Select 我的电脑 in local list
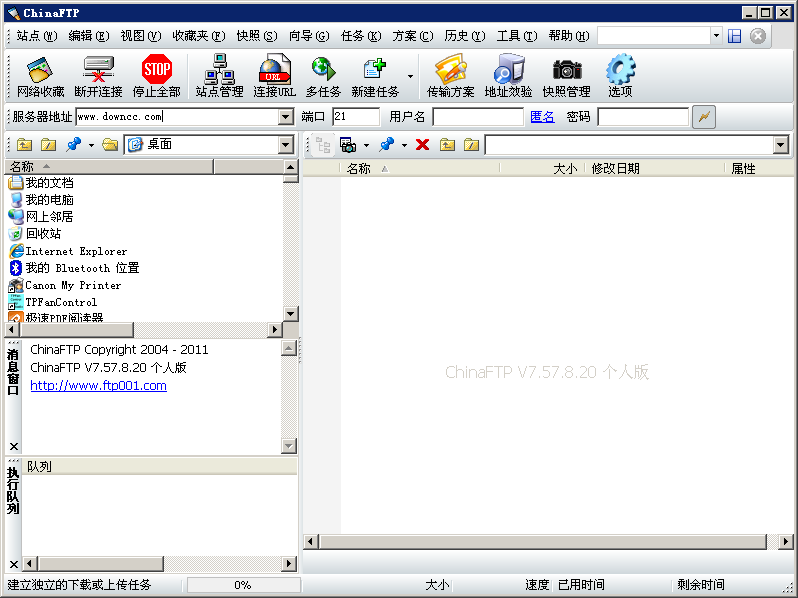This screenshot has height=598, width=798. 42,200
